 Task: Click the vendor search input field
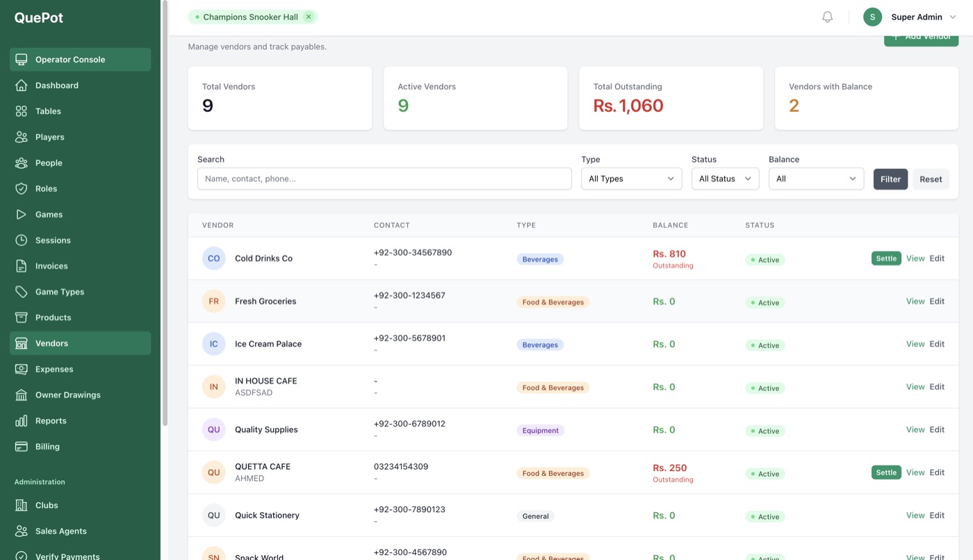(x=384, y=179)
